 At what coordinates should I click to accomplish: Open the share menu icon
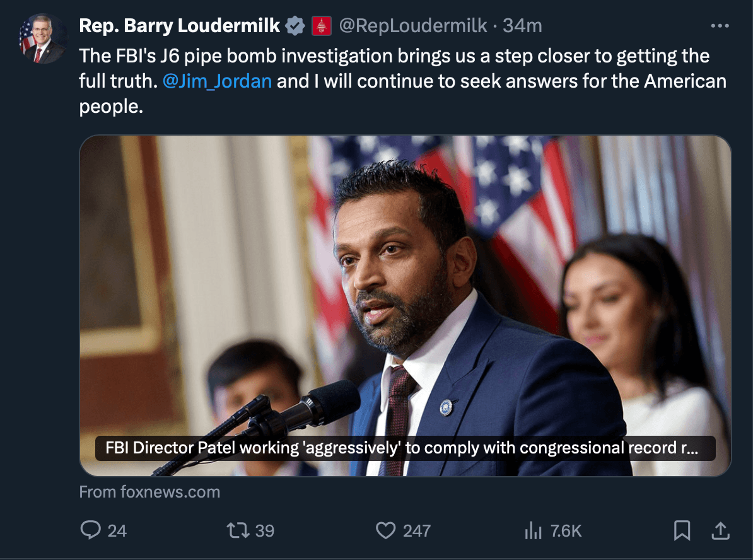tap(720, 530)
